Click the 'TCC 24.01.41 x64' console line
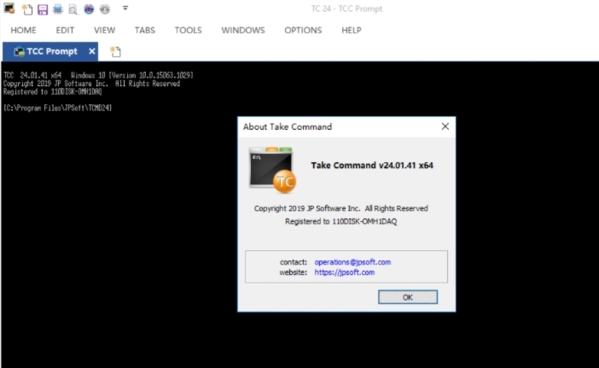The width and height of the screenshot is (599, 368). tap(98, 75)
